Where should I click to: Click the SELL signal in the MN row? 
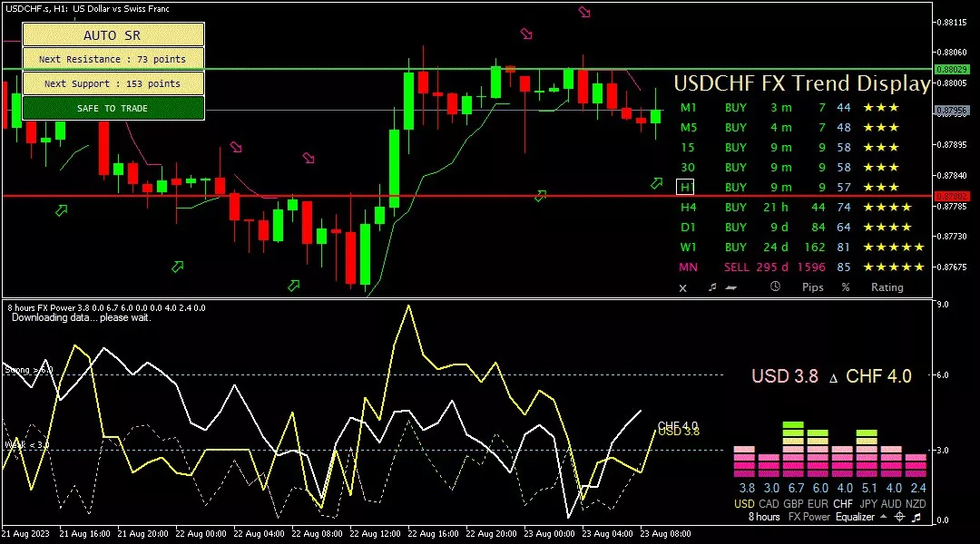tap(736, 267)
